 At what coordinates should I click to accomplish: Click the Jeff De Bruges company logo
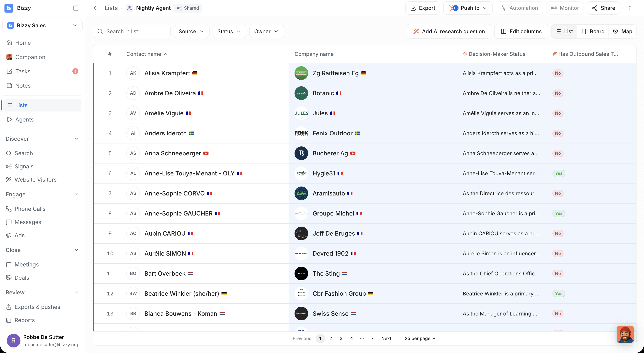pos(301,233)
